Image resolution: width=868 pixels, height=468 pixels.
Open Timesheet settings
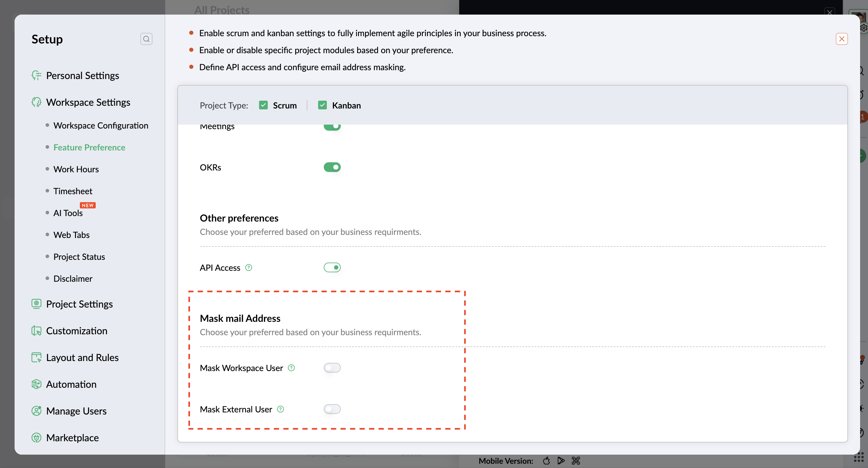pyautogui.click(x=73, y=191)
